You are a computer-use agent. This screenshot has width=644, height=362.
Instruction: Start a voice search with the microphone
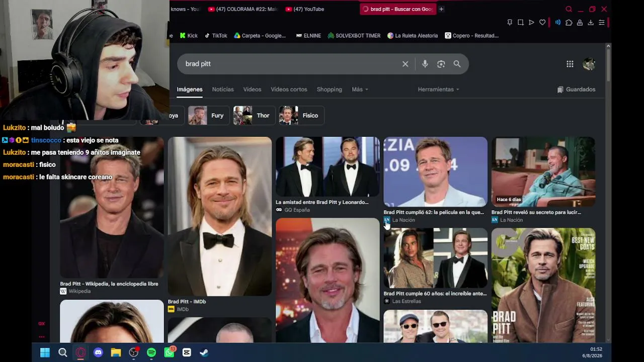pos(425,64)
